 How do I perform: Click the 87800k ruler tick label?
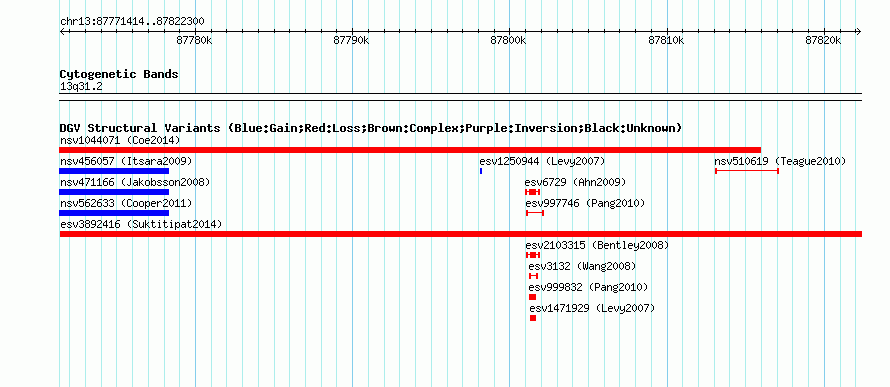click(x=509, y=40)
